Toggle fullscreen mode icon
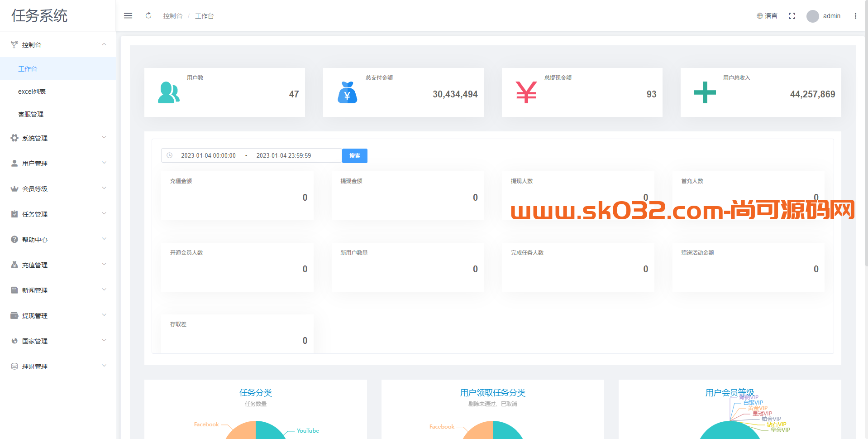 [792, 16]
